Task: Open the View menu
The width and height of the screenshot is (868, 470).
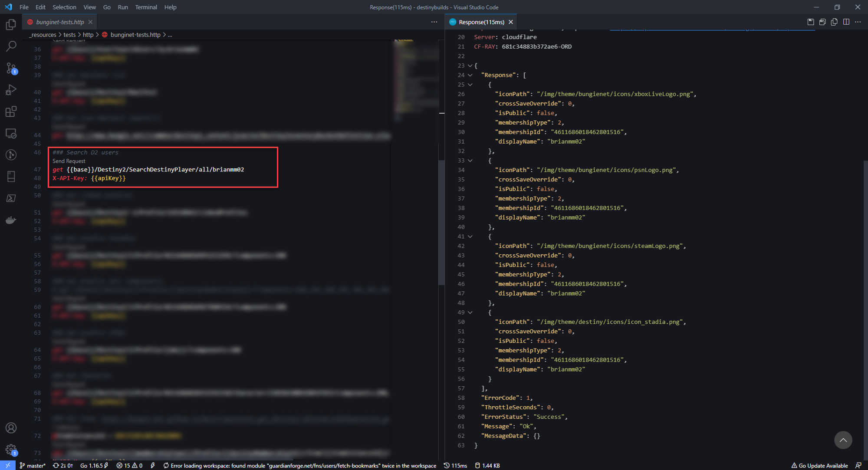Action: (x=89, y=7)
